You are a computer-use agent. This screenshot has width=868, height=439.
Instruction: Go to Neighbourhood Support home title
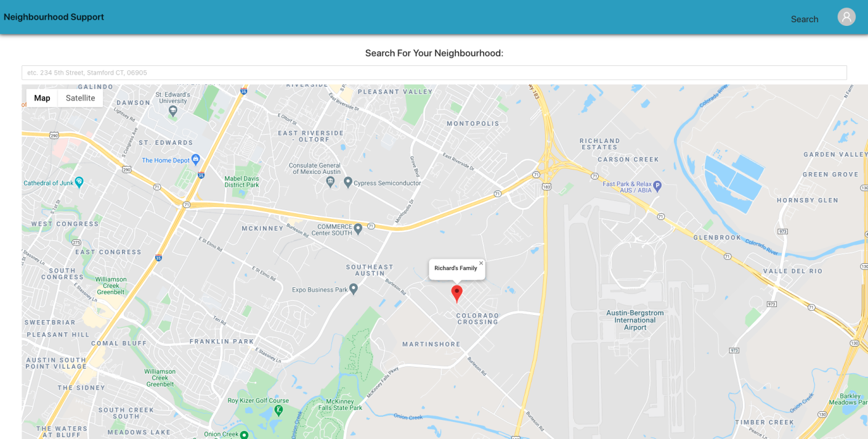point(54,17)
